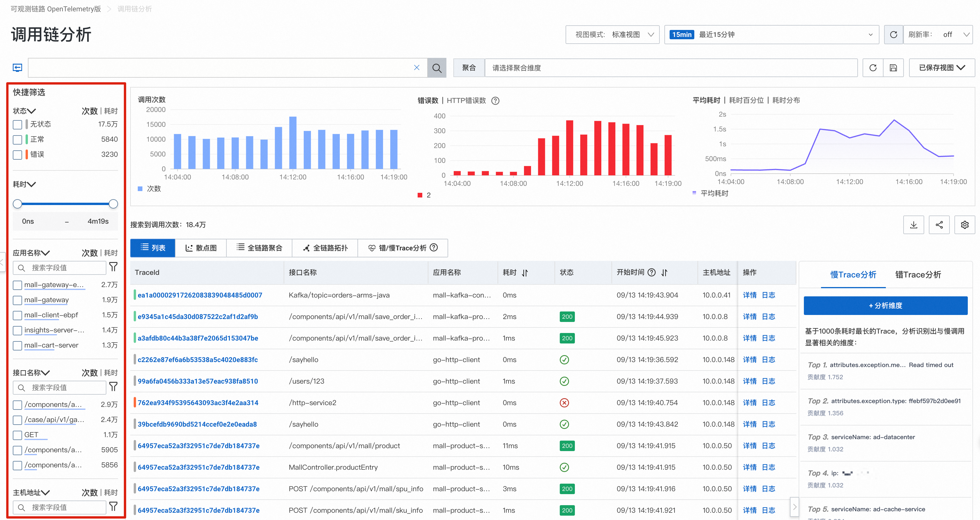Open the 错/慢Trace分析 help question mark
980x520 pixels.
point(433,247)
